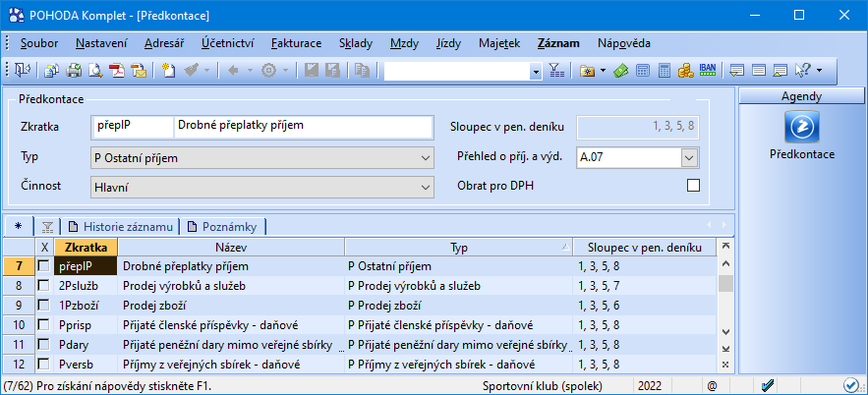Image resolution: width=868 pixels, height=395 pixels.
Task: Click the IBAN toolbar icon
Action: pos(708,71)
